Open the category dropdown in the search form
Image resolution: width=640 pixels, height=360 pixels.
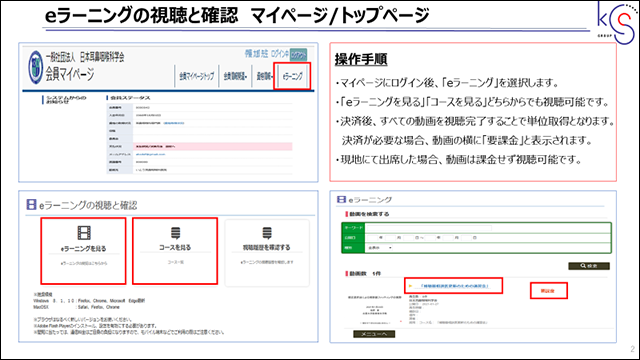[x=380, y=248]
